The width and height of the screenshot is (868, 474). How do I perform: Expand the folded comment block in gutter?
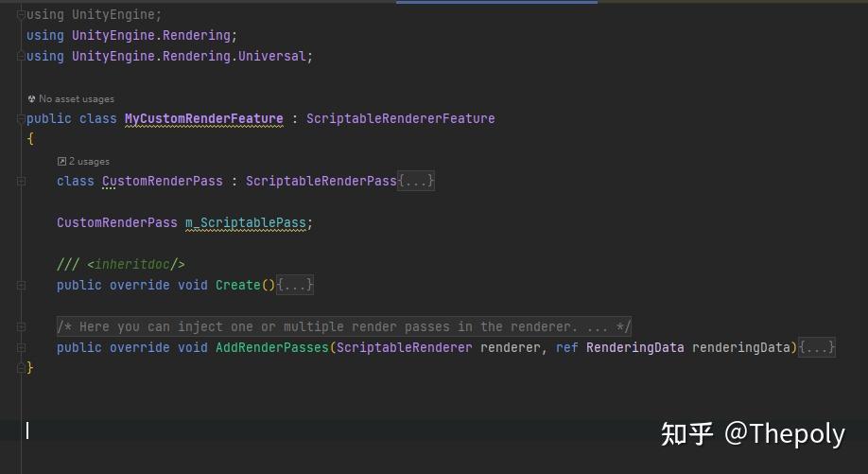click(x=21, y=326)
